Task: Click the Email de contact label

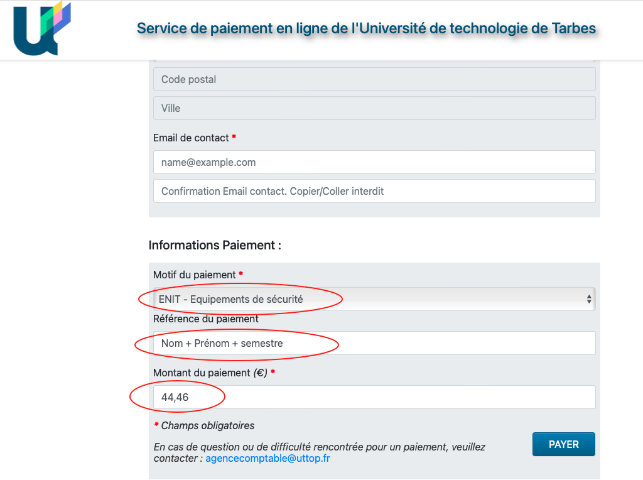Action: [x=191, y=138]
